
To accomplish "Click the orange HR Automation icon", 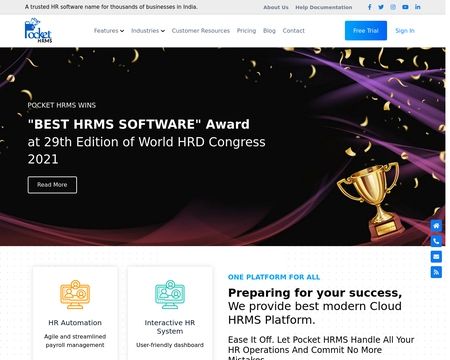I will (x=75, y=295).
